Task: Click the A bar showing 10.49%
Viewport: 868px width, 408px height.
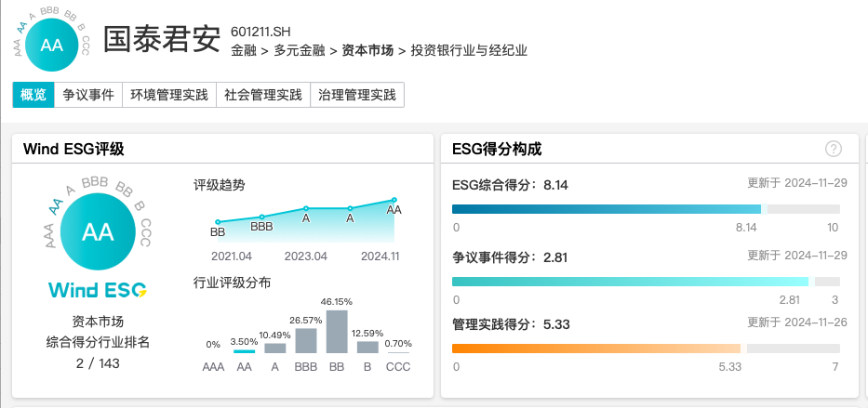Action: tap(275, 349)
